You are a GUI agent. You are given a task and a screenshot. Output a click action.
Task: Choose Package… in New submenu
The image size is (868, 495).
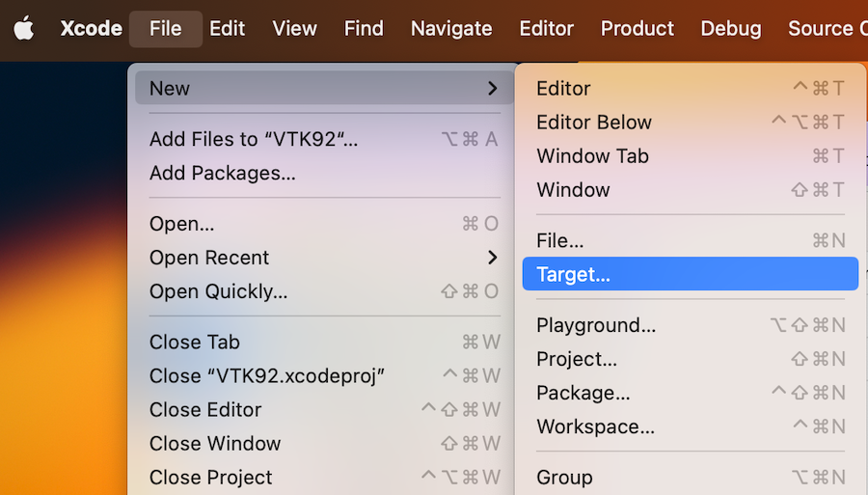(x=583, y=393)
